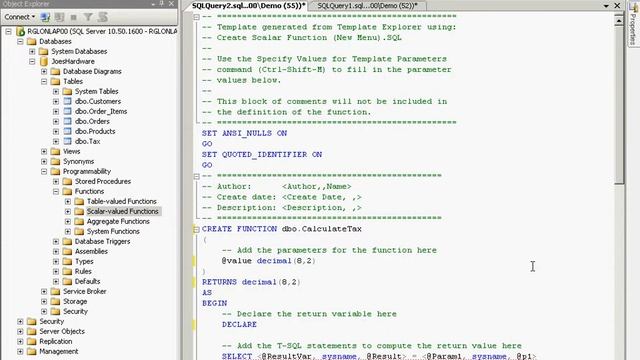Viewport: 640px width, 360px height.
Task: Open the active files tab list dropdown
Action: 606,6
